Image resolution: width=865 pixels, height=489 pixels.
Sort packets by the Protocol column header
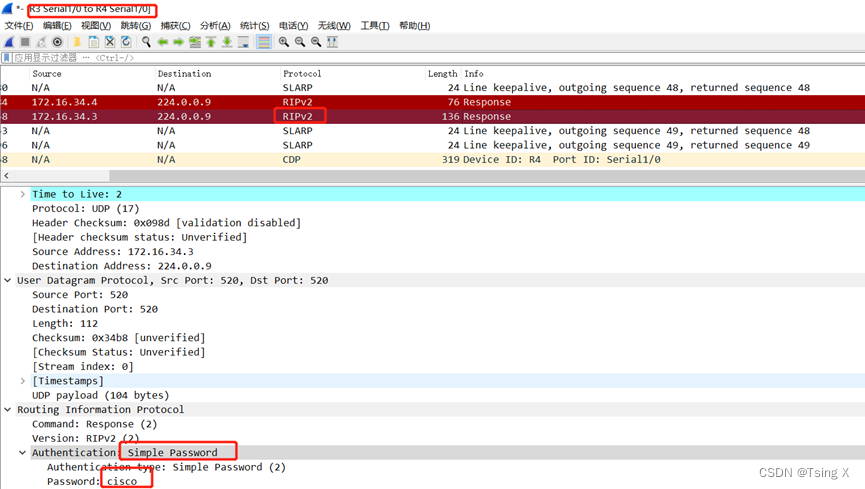point(302,73)
